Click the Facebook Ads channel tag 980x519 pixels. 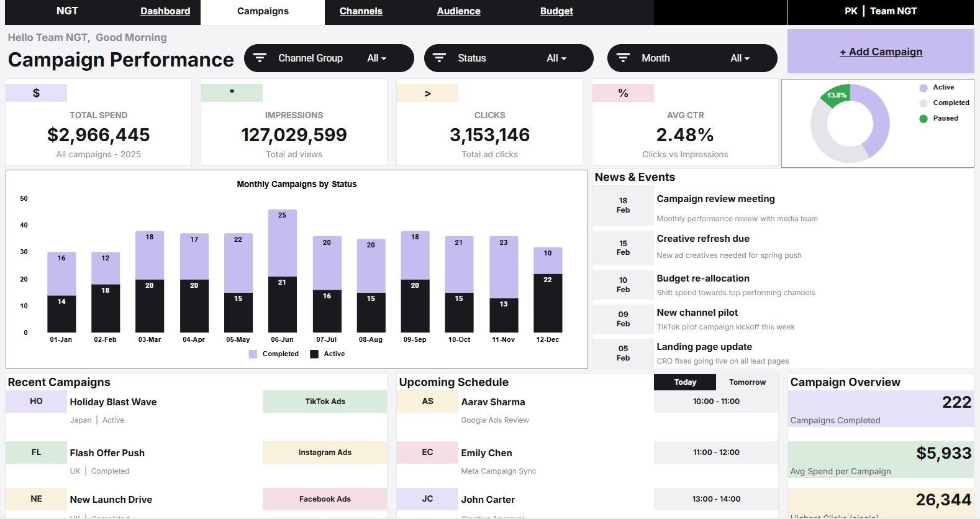[325, 499]
